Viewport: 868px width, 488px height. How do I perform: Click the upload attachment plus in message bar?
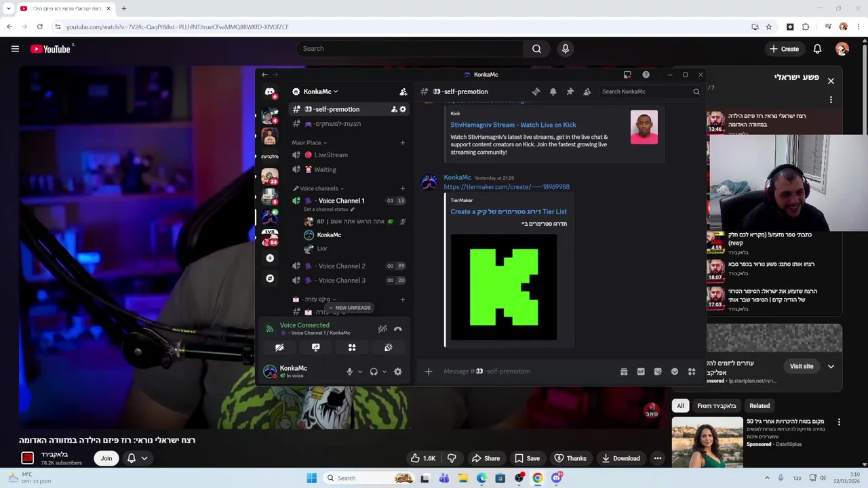pos(429,371)
